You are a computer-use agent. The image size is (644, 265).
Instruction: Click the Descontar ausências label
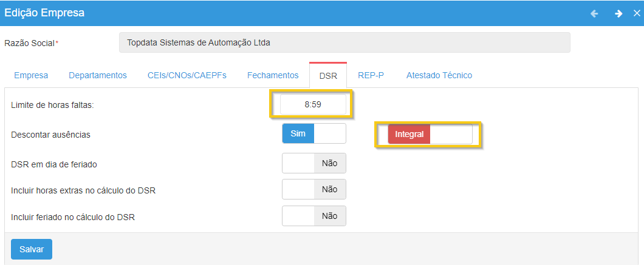point(50,135)
